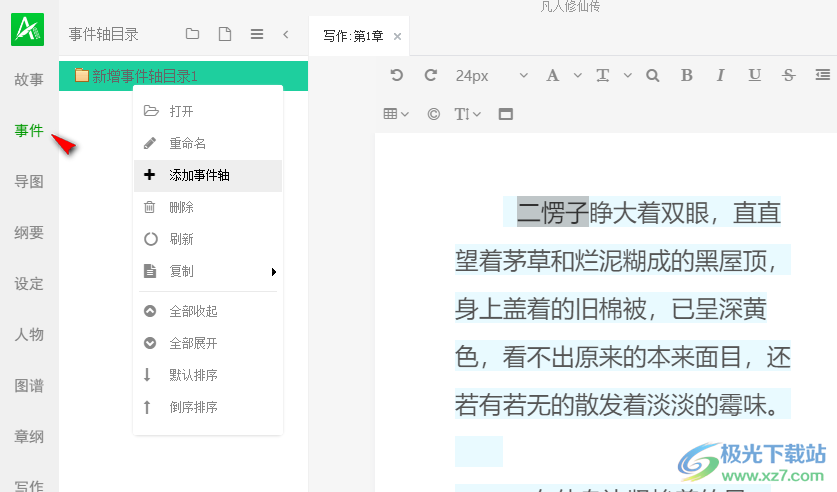Click the font color A icon
Screen dimensions: 837x492
[553, 75]
